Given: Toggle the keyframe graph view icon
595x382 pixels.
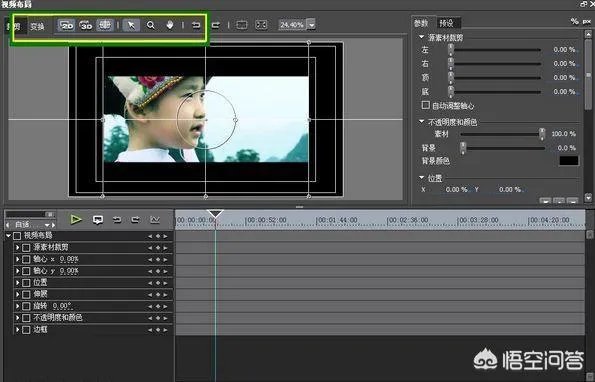Looking at the screenshot, I should 155,220.
